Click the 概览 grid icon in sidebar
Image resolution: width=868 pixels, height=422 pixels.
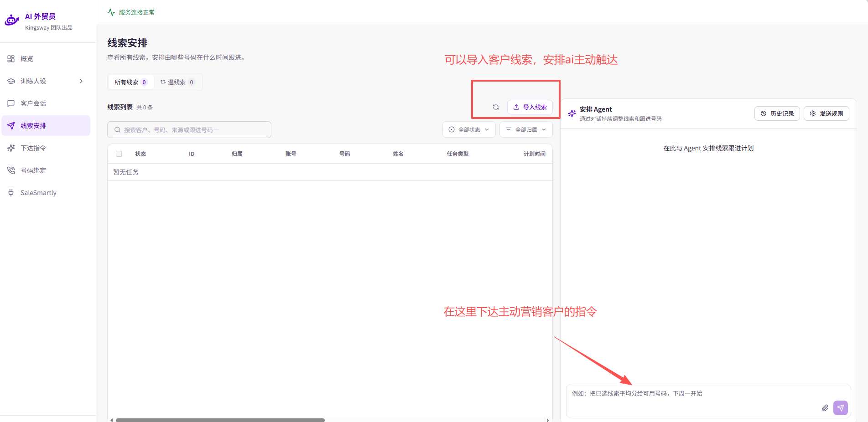tap(11, 59)
